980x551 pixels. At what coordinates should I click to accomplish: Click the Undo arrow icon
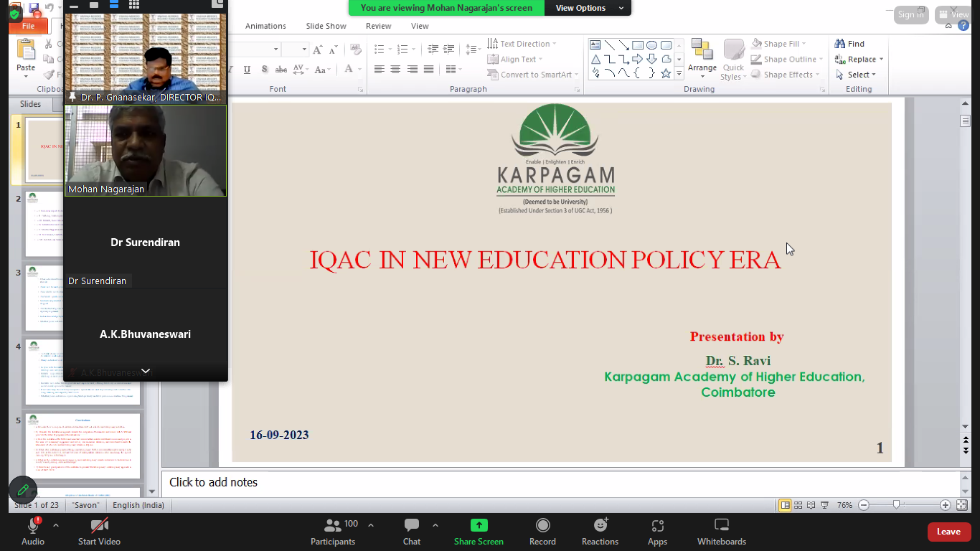coord(50,8)
